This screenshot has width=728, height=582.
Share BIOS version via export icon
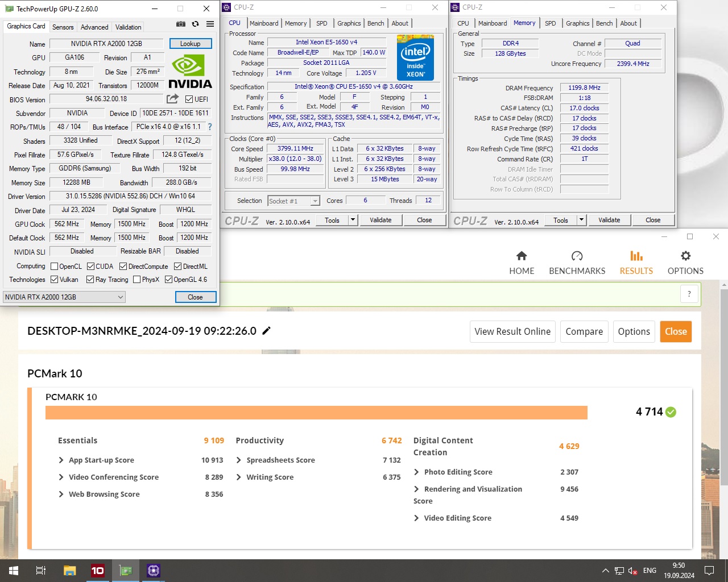172,99
